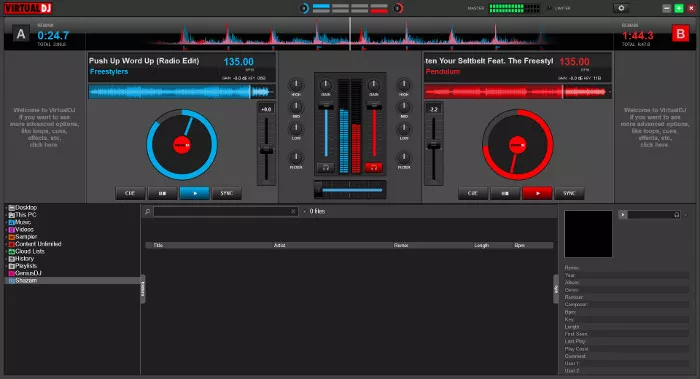Click the prelisten play icon in info panel

coord(623,215)
